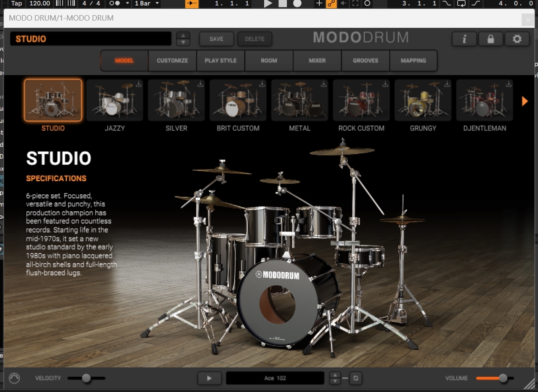Select the previous groove with the up arrow
This screenshot has width=538, height=392.
coord(335,375)
